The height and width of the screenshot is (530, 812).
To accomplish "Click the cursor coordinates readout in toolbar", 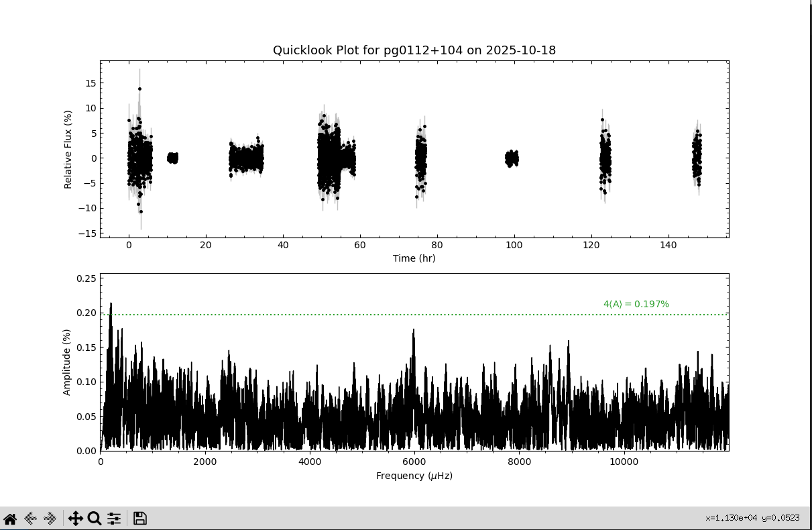I will coord(752,518).
